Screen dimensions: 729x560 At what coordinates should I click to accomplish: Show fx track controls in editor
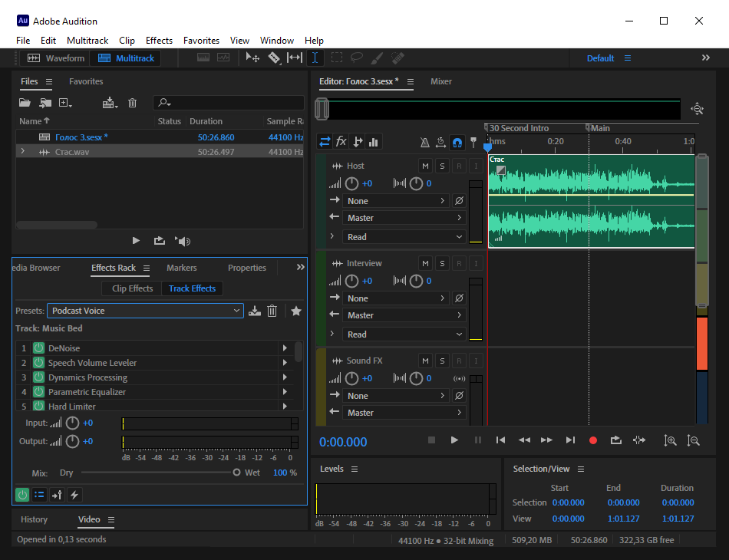(x=341, y=142)
